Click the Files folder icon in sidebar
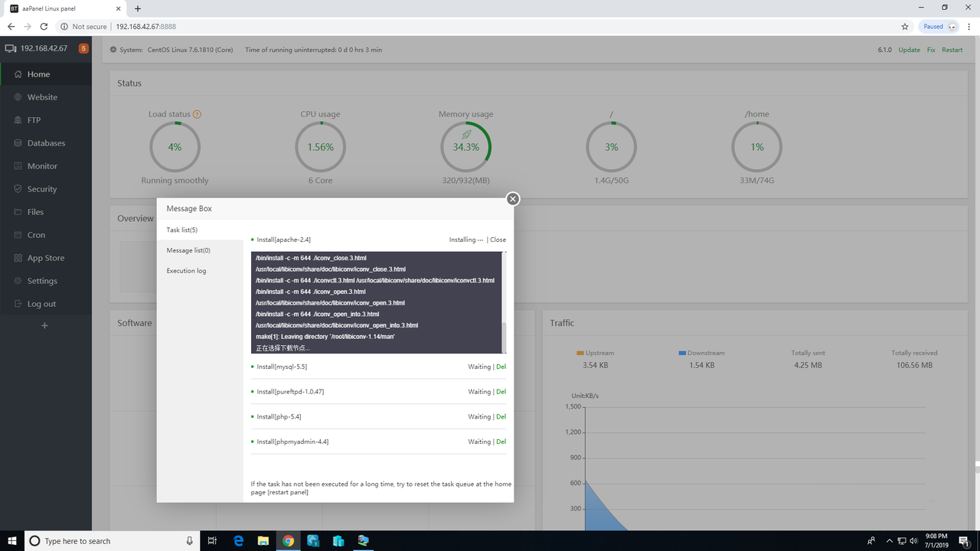 tap(18, 212)
